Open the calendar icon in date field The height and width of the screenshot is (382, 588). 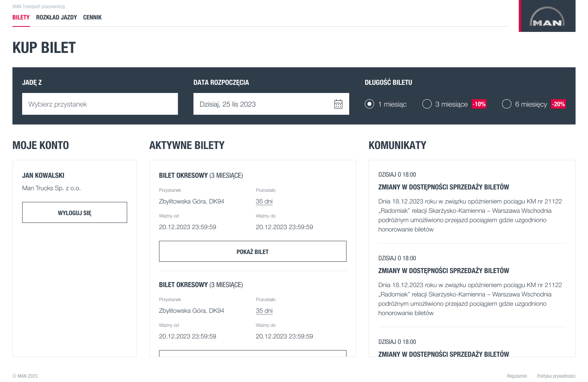(x=338, y=104)
